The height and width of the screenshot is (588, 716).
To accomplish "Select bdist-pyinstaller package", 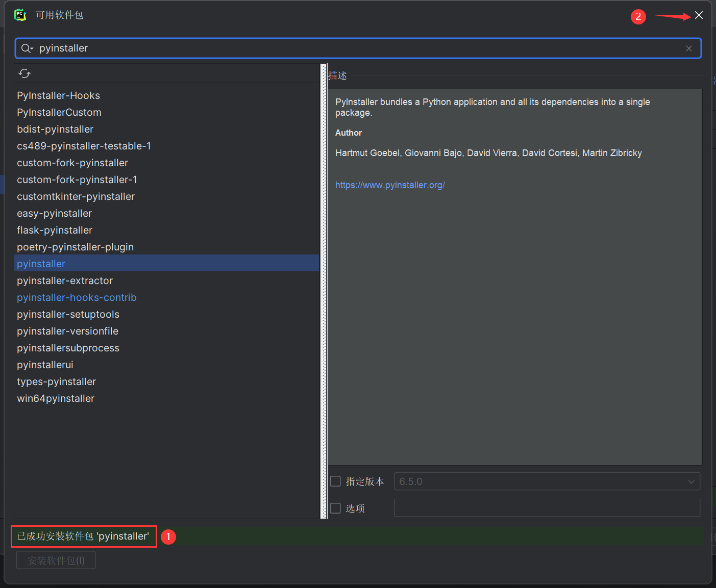I will click(166, 129).
